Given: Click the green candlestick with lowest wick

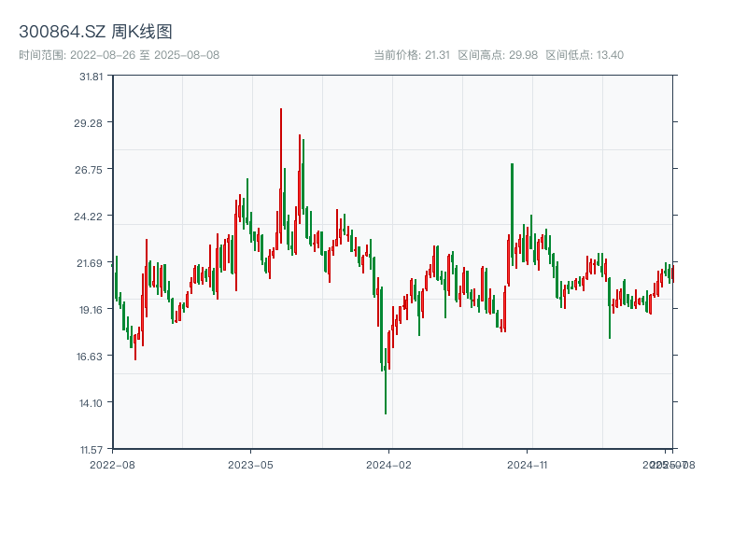Looking at the screenshot, I should [x=386, y=373].
